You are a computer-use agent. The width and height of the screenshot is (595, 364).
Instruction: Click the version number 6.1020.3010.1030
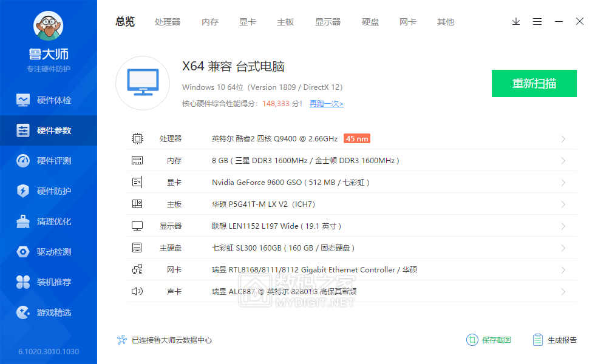49,351
